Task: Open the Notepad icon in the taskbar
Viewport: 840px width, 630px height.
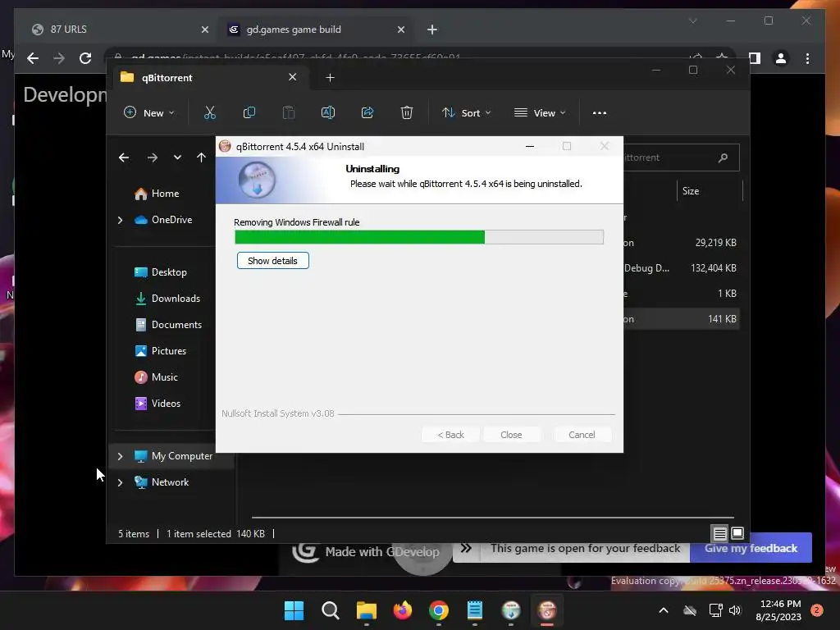Action: pos(475,610)
